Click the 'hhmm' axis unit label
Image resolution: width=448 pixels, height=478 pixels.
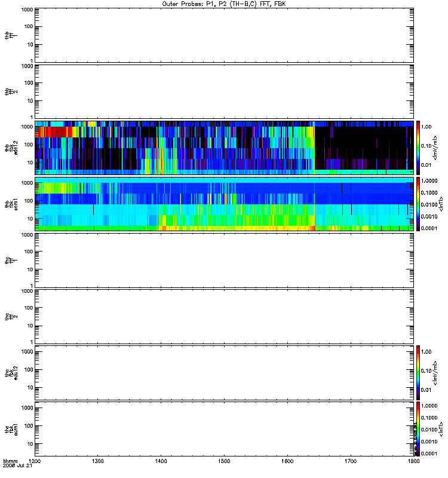[11, 461]
